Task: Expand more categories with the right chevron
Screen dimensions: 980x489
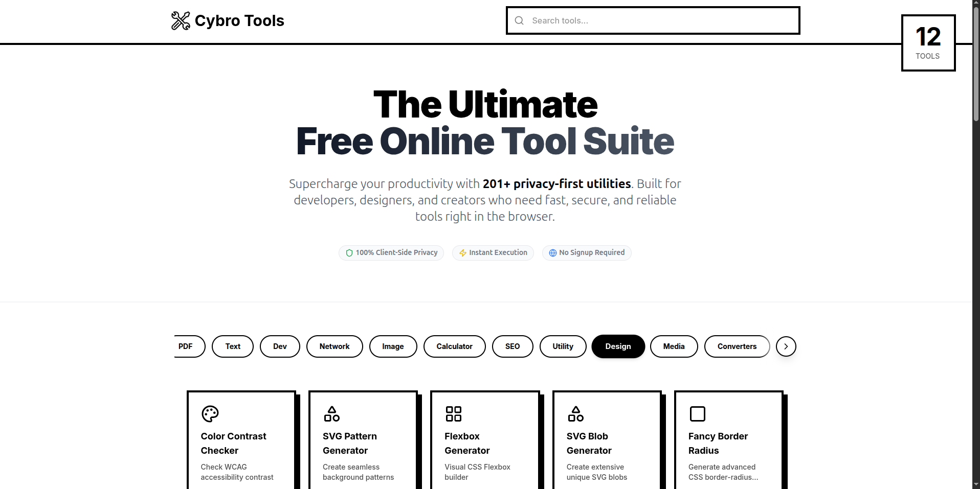Action: tap(786, 346)
